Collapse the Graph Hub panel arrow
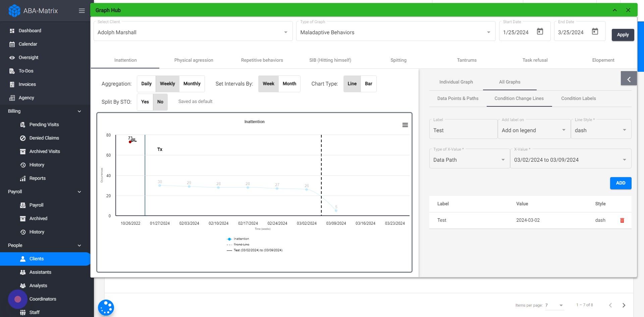This screenshot has height=317, width=644. [x=615, y=10]
